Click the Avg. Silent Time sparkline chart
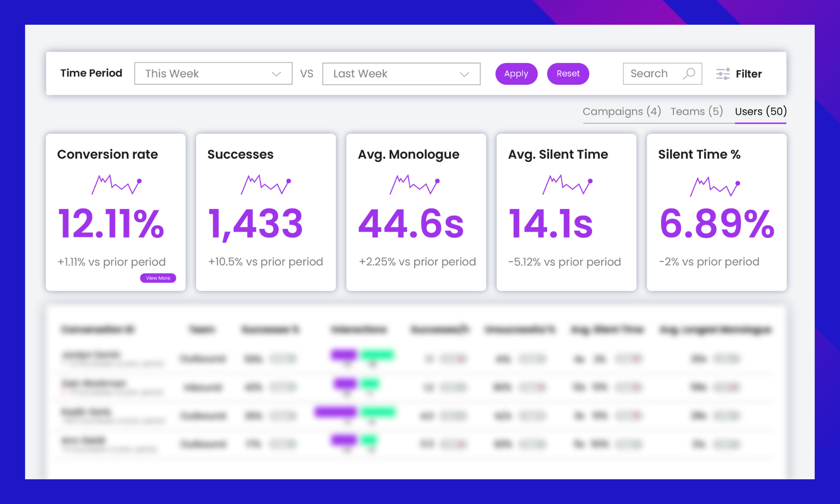840x504 pixels. click(x=567, y=184)
